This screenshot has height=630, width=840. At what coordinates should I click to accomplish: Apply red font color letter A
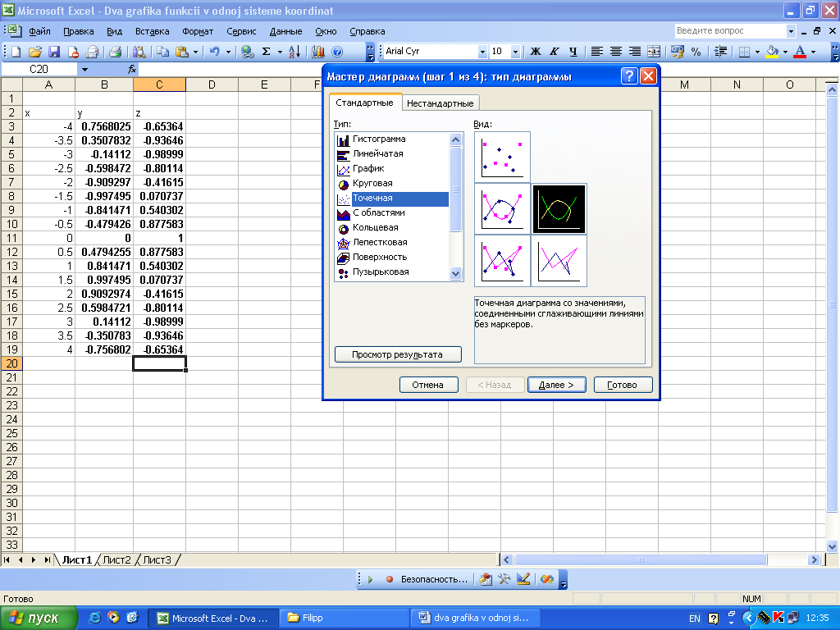pyautogui.click(x=800, y=52)
